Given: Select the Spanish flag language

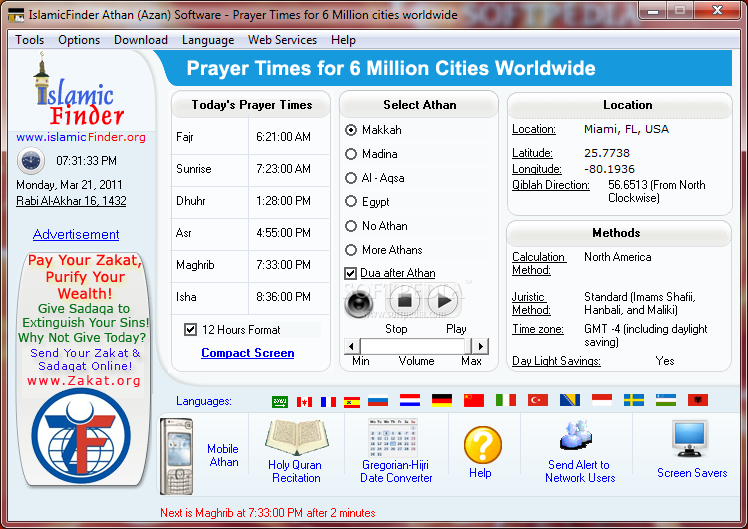Looking at the screenshot, I should point(352,402).
